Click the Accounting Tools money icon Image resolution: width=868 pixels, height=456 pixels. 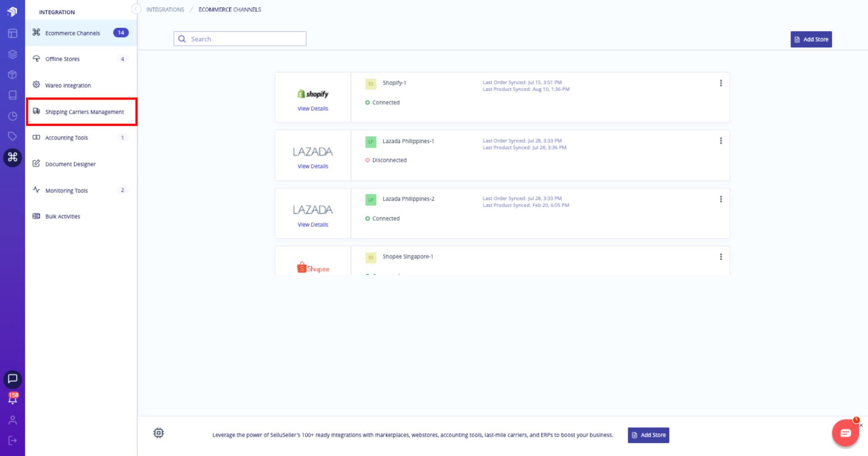coord(36,137)
